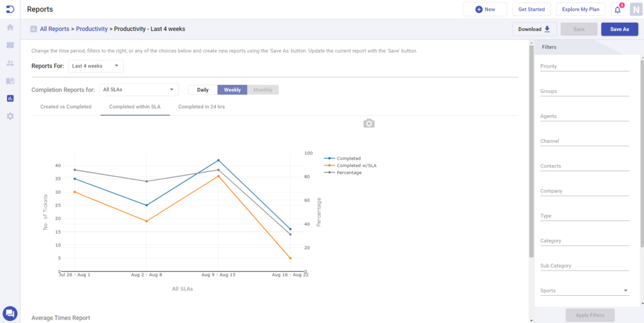The height and width of the screenshot is (323, 644).
Task: Open the Tickets icon in the sidebar
Action: tap(10, 45)
